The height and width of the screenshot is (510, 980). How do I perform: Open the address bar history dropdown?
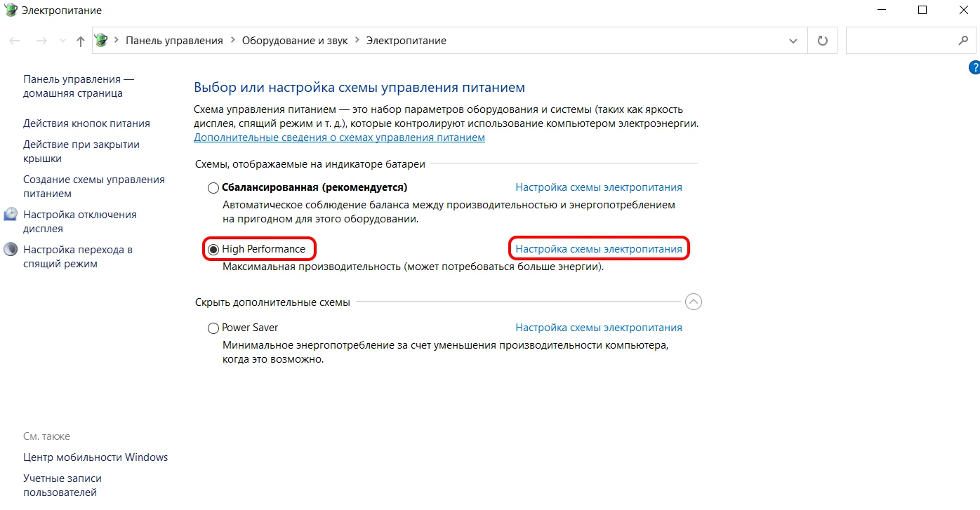point(793,41)
